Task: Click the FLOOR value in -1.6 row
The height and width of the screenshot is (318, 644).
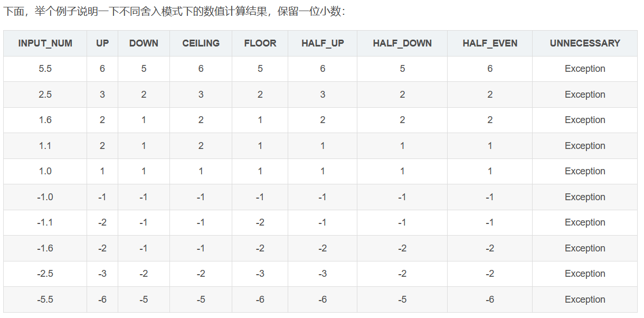Action: (260, 248)
